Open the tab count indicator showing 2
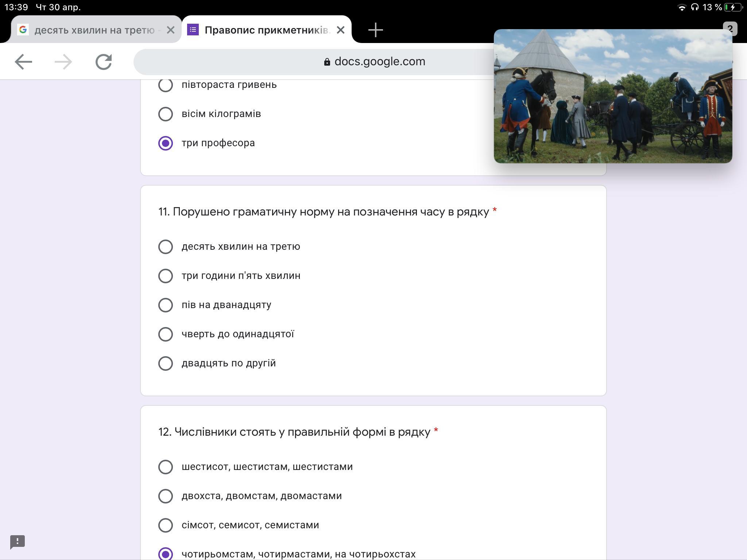The image size is (747, 560). [x=730, y=29]
